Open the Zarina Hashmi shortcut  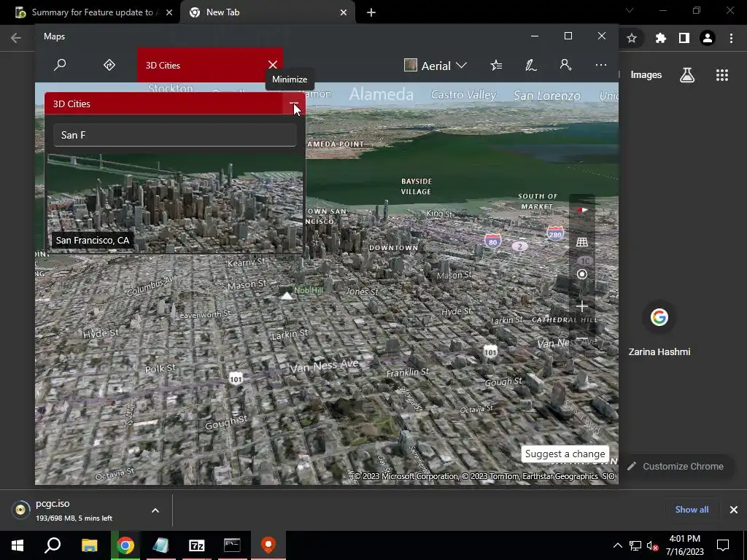659,329
